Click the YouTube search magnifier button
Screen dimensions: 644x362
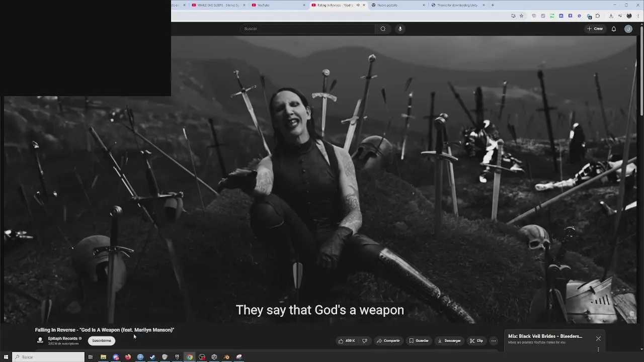pos(383,29)
